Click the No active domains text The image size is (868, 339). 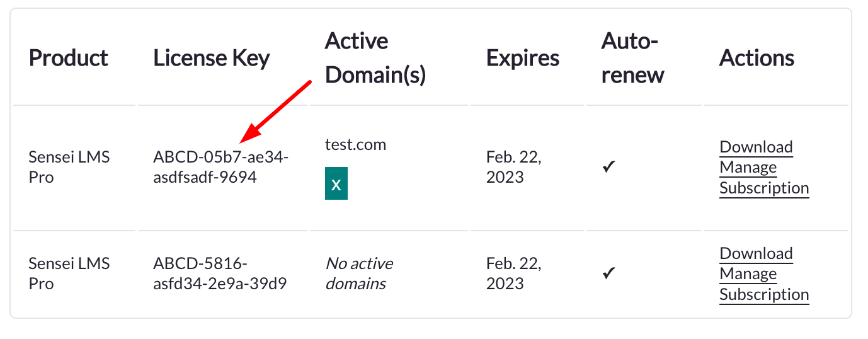click(359, 273)
